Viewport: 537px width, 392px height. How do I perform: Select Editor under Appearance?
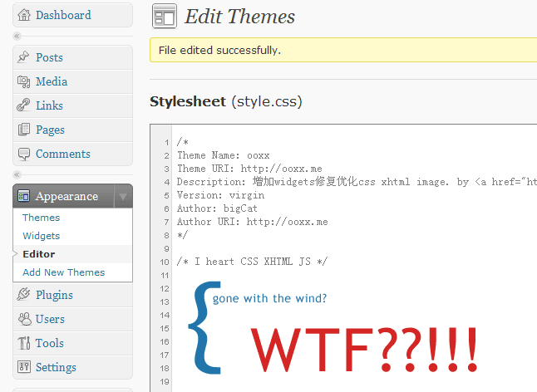point(39,254)
